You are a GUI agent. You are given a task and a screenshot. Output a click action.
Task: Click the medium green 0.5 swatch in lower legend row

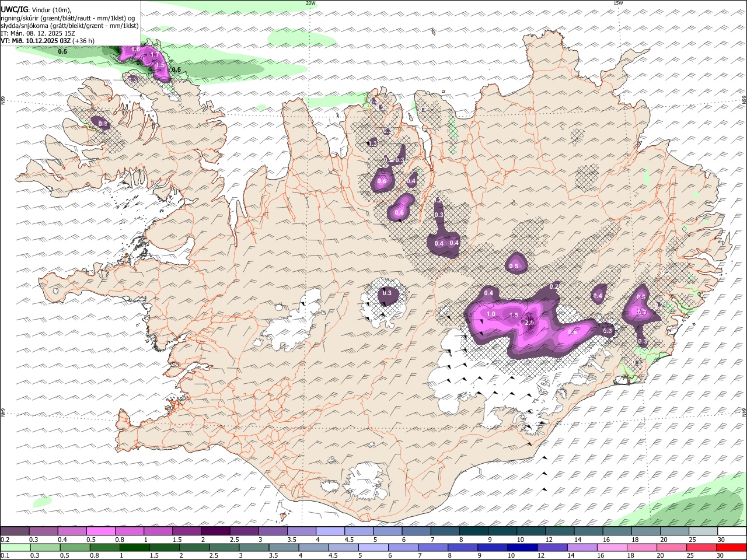[x=75, y=547]
